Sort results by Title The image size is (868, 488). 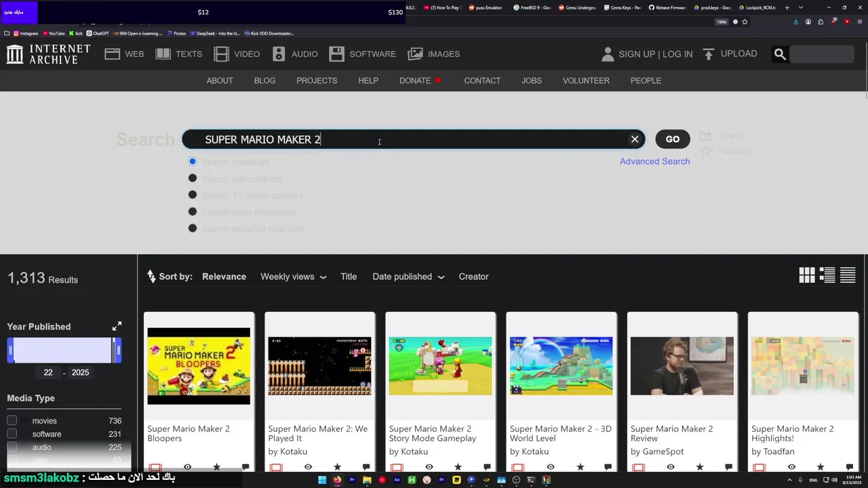point(349,277)
